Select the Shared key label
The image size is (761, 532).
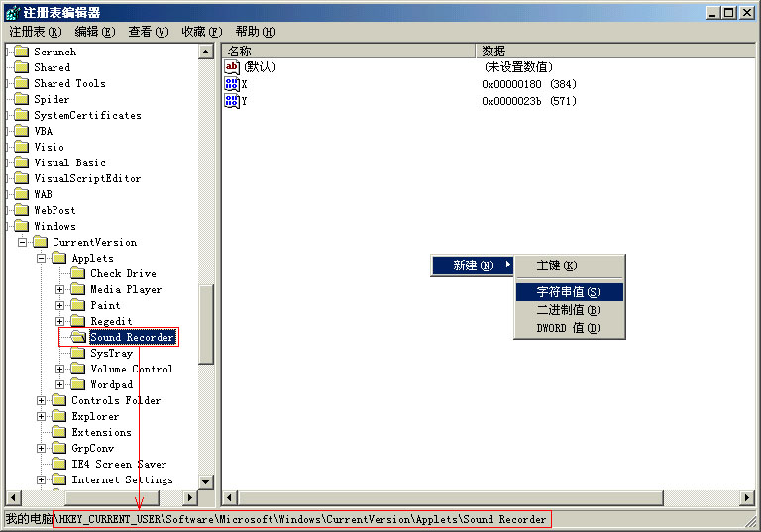point(52,67)
